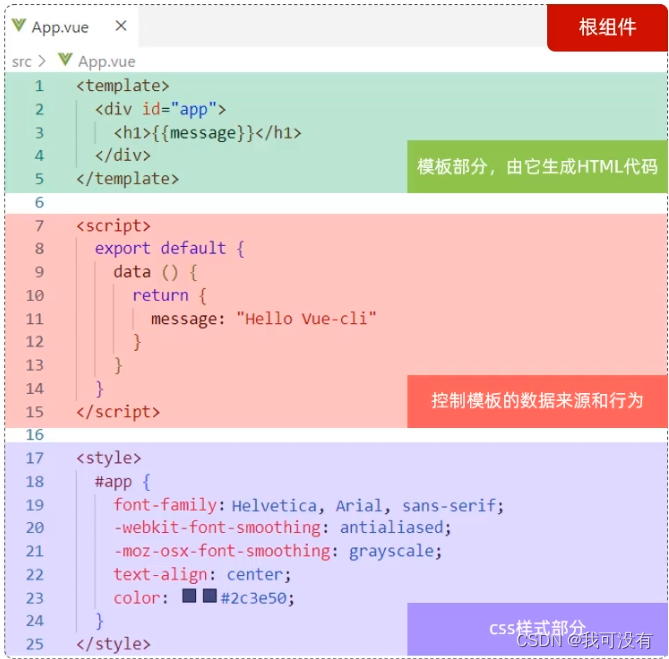
Task: Click the 'color:' property on line 23
Action: click(x=141, y=598)
